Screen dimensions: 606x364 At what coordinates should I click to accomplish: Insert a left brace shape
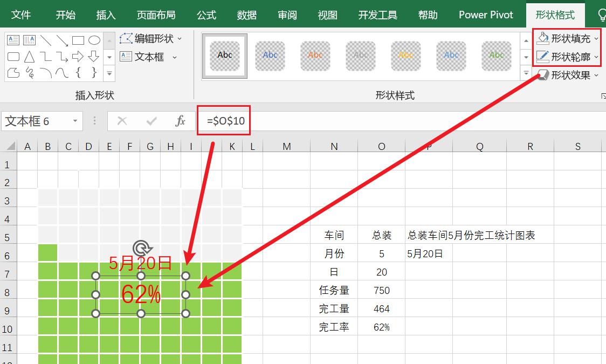pyautogui.click(x=78, y=72)
